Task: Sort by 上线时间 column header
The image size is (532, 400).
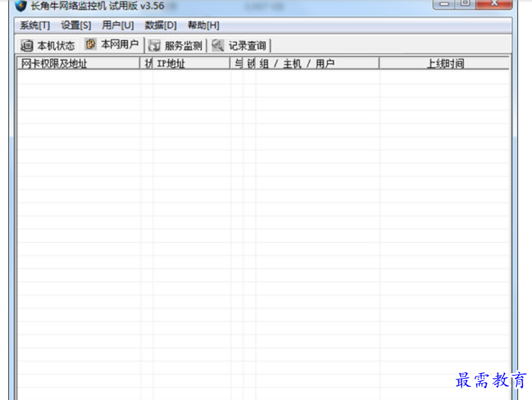Action: tap(444, 64)
